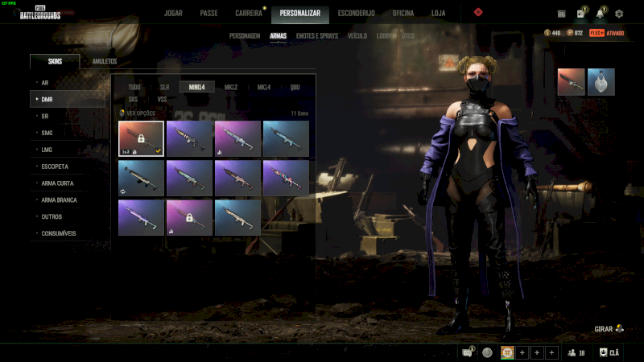Select the ARMAS sub-tab
The width and height of the screenshot is (644, 362).
[x=278, y=35]
